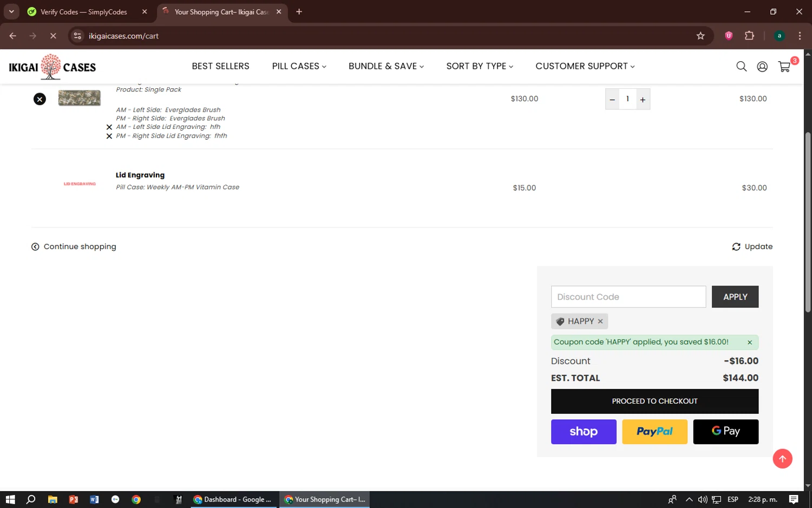View site information icon
The image size is (812, 508).
click(77, 36)
